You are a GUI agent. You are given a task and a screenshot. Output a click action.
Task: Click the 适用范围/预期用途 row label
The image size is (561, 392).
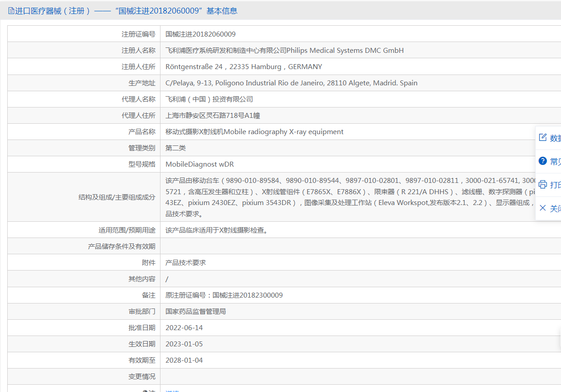(x=127, y=230)
